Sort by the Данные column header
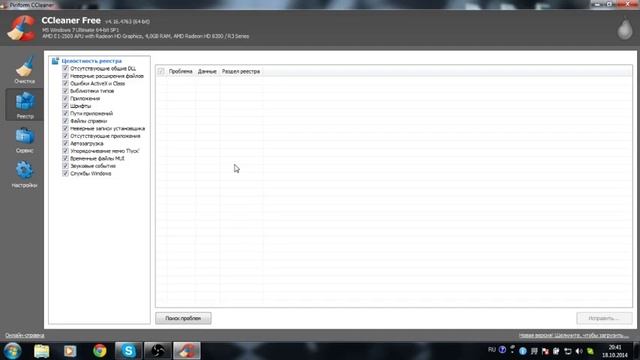640x360 pixels. tap(207, 71)
